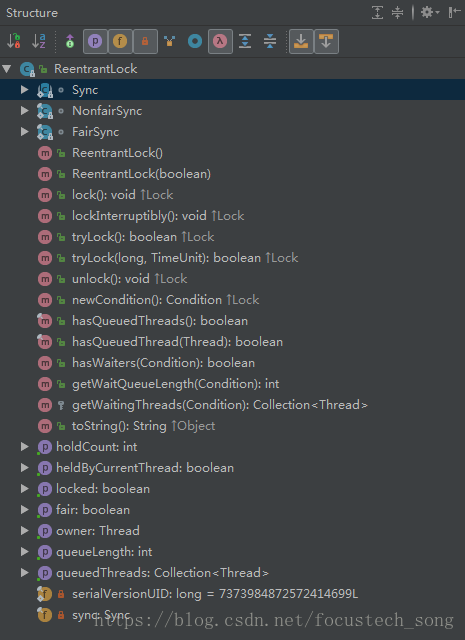
Task: Click the Structure panel title
Action: 32,13
